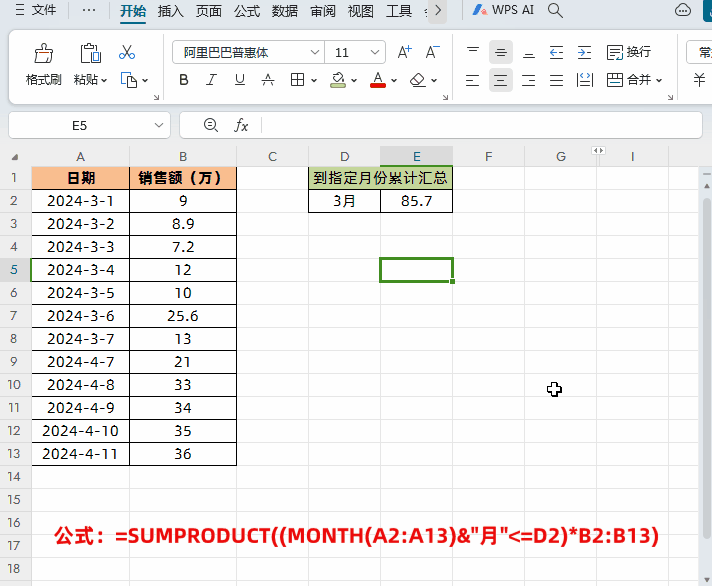
Task: Open font settings dialog launcher
Action: coord(445,97)
